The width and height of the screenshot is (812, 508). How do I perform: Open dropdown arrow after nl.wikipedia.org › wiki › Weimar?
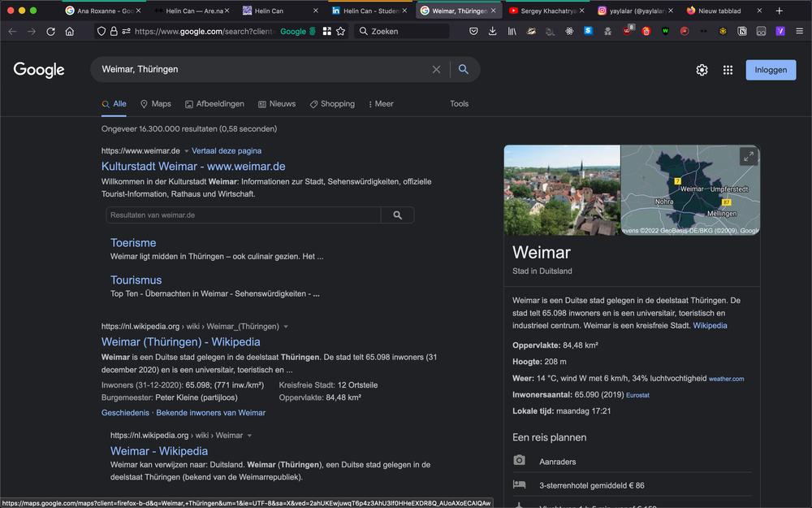pos(249,436)
